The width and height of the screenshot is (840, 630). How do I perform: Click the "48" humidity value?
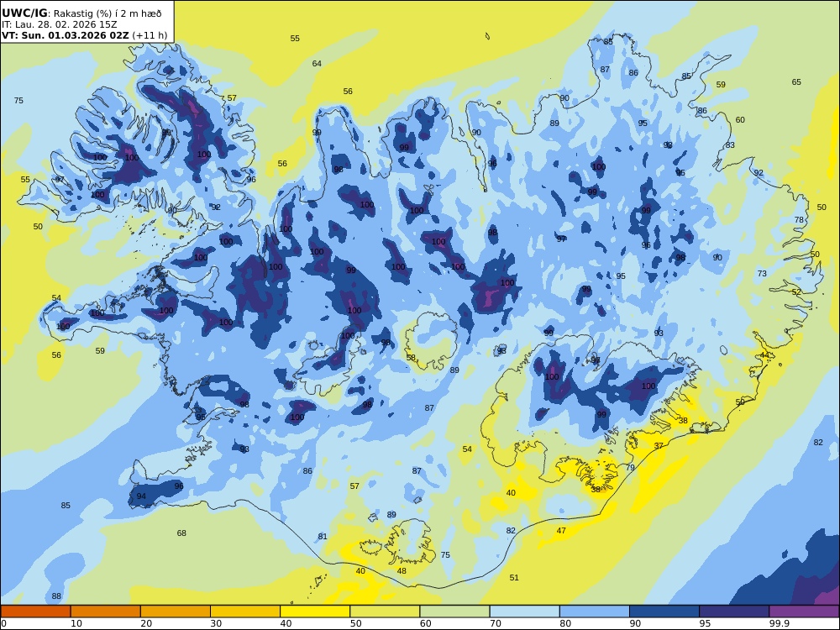click(x=402, y=571)
